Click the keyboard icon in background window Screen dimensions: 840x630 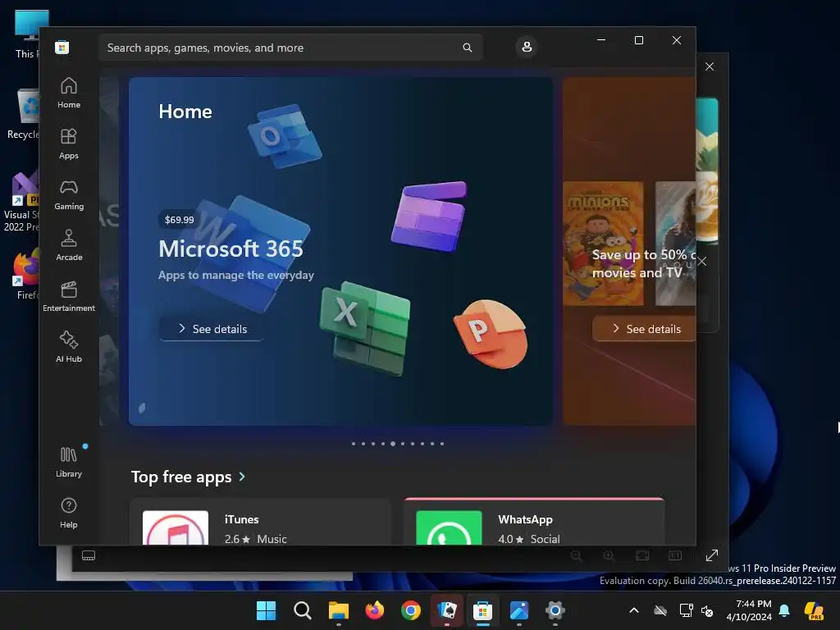[x=89, y=555]
